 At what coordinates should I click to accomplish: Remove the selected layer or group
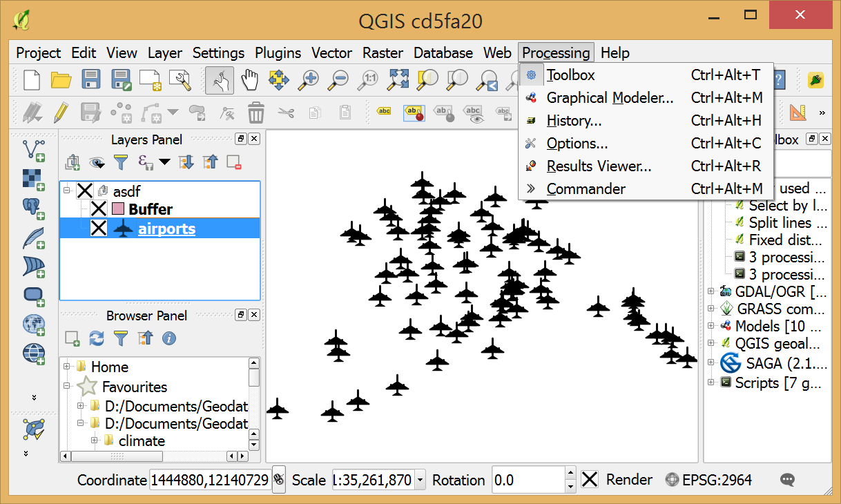[234, 162]
